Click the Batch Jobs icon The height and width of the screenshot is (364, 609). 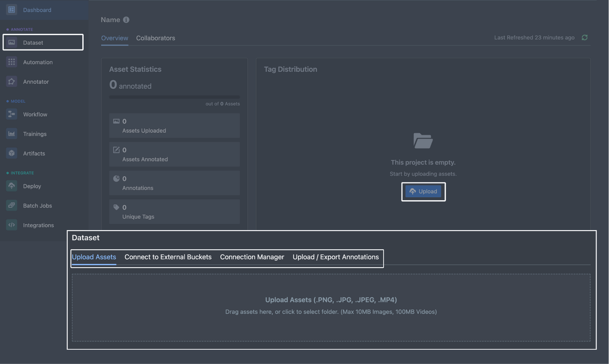pos(12,205)
